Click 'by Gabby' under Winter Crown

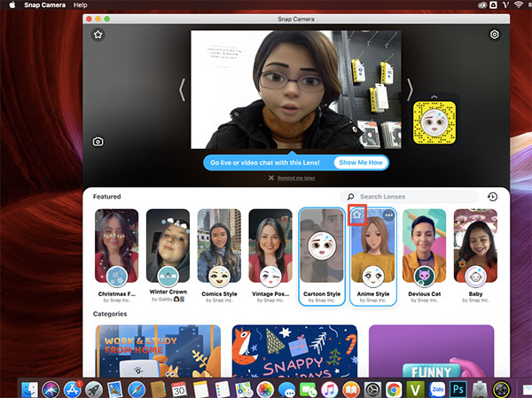coord(168,300)
